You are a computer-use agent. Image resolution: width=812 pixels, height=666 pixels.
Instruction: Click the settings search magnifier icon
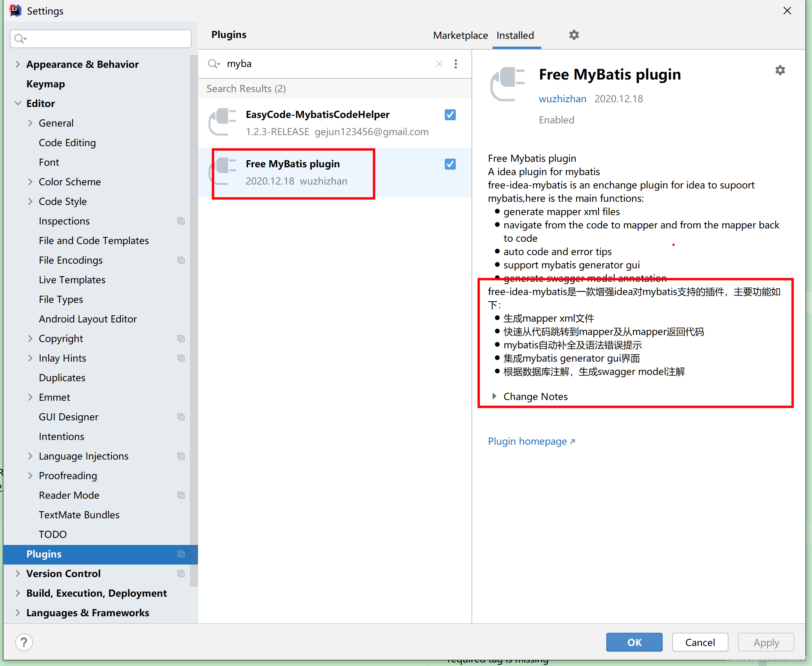pyautogui.click(x=20, y=38)
